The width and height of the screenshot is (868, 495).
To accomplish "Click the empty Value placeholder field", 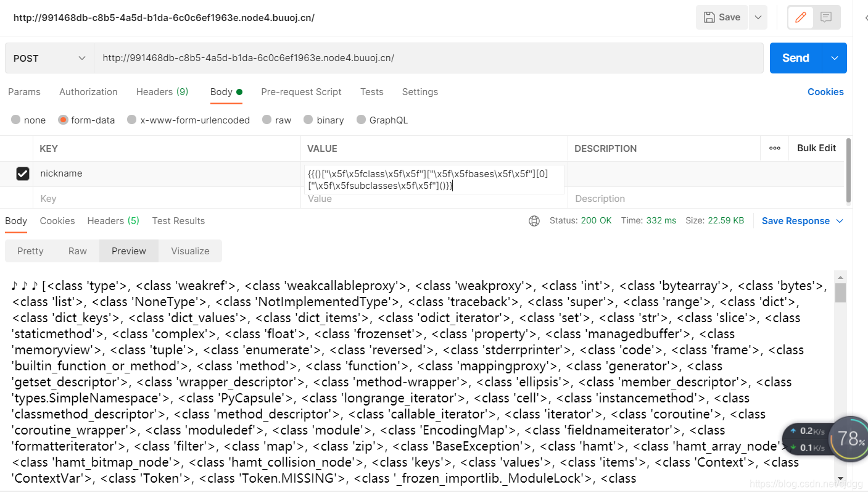I will point(434,199).
